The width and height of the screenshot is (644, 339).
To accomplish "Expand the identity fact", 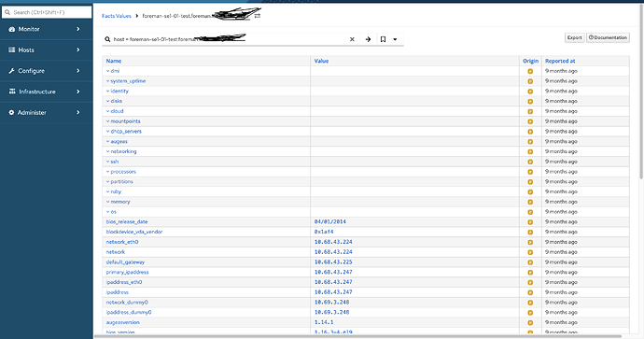I will [x=118, y=91].
